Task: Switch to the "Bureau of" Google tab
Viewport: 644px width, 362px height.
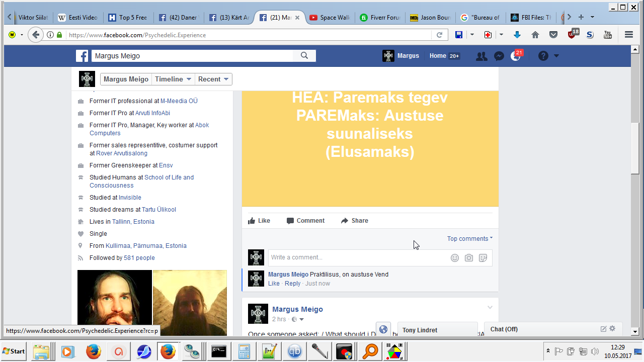Action: 480,17
